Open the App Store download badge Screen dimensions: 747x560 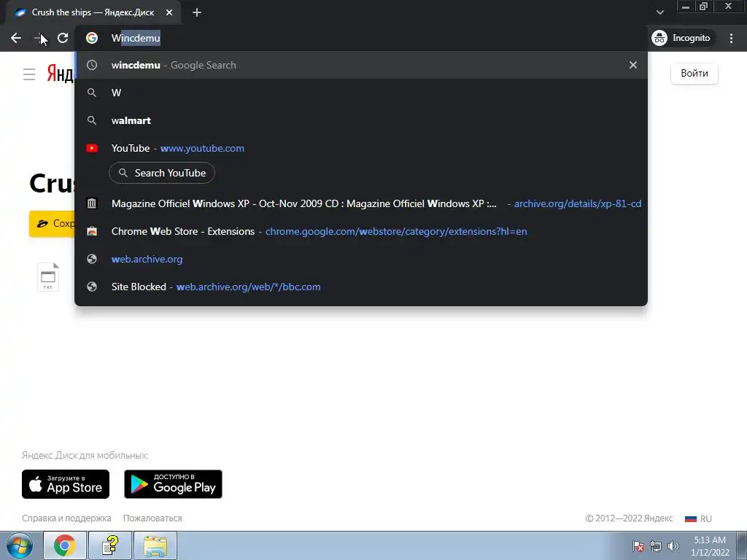(x=66, y=484)
